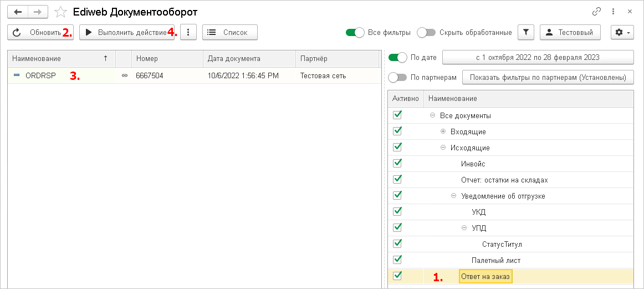Click the Дата документа column header
Screen dimensions: 644x289
(234, 58)
